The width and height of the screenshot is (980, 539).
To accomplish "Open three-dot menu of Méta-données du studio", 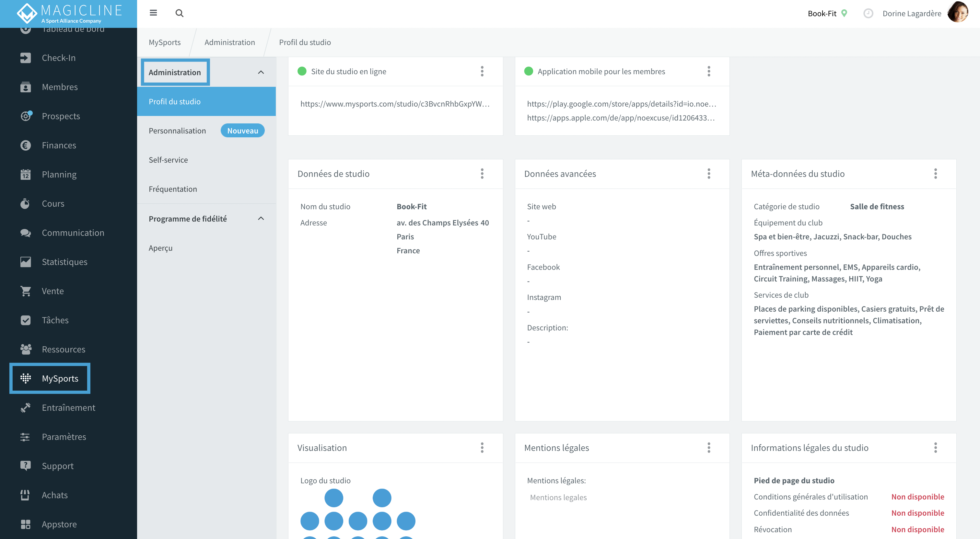I will (x=936, y=174).
